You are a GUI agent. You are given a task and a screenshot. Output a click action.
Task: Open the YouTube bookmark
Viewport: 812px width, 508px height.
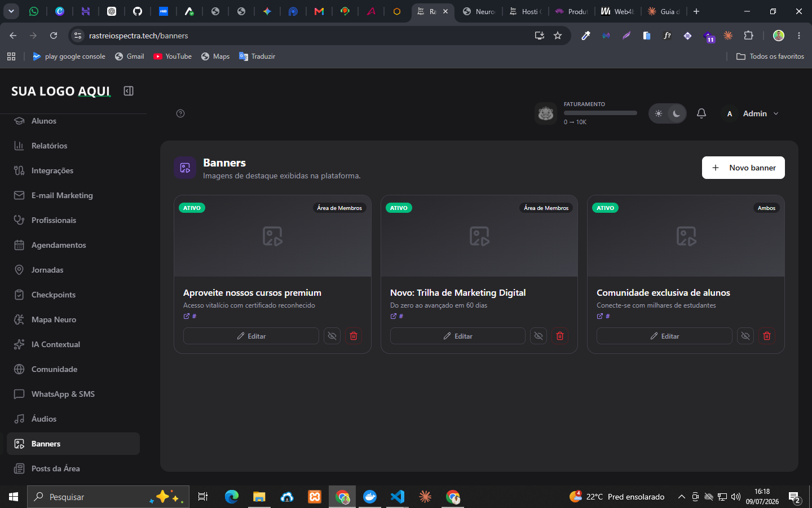point(173,56)
